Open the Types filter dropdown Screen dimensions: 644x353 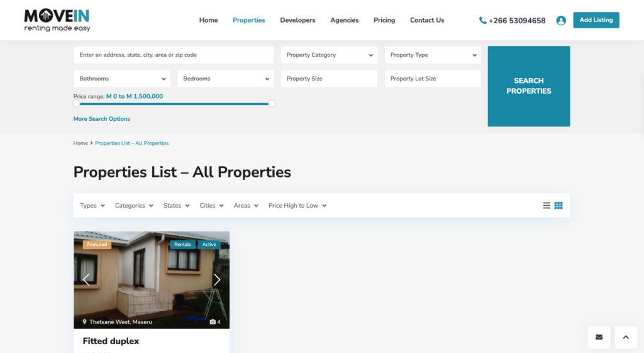[92, 206]
